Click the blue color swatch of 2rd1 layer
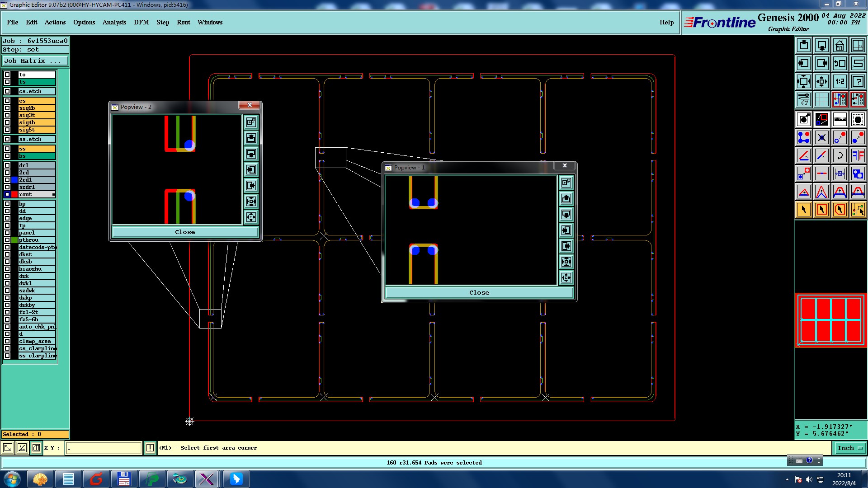The width and height of the screenshot is (868, 488). click(14, 180)
